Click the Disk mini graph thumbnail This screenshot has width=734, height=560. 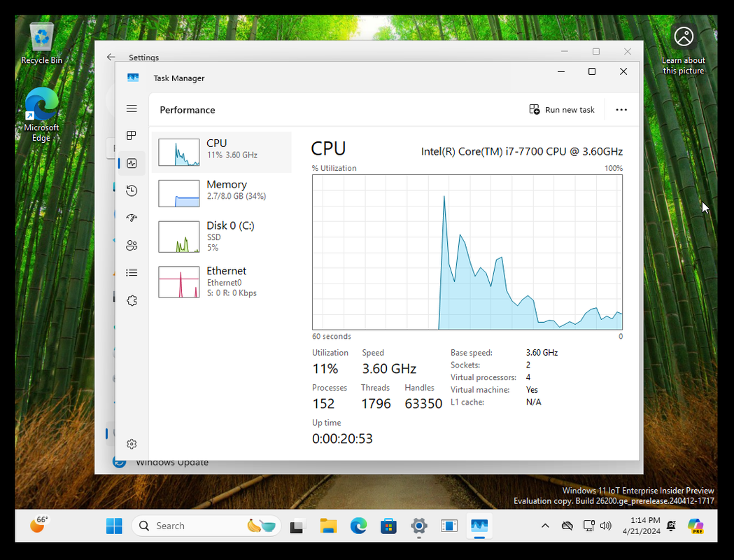179,237
